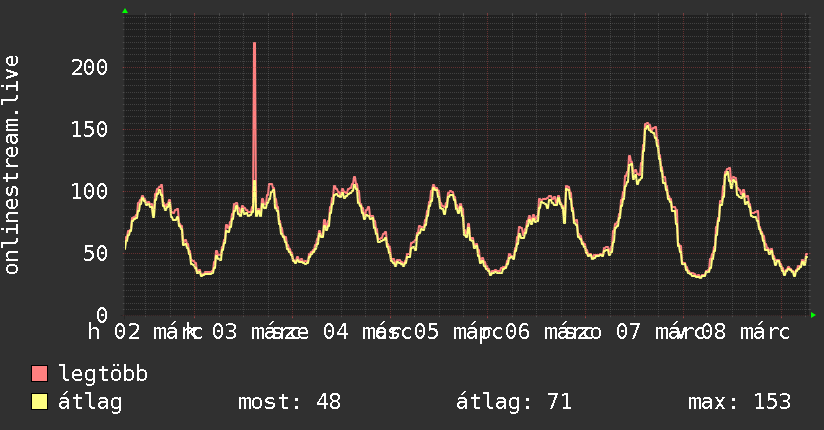Click the 'most: 48' current value
Screen dimensions: 824x430
click(290, 402)
